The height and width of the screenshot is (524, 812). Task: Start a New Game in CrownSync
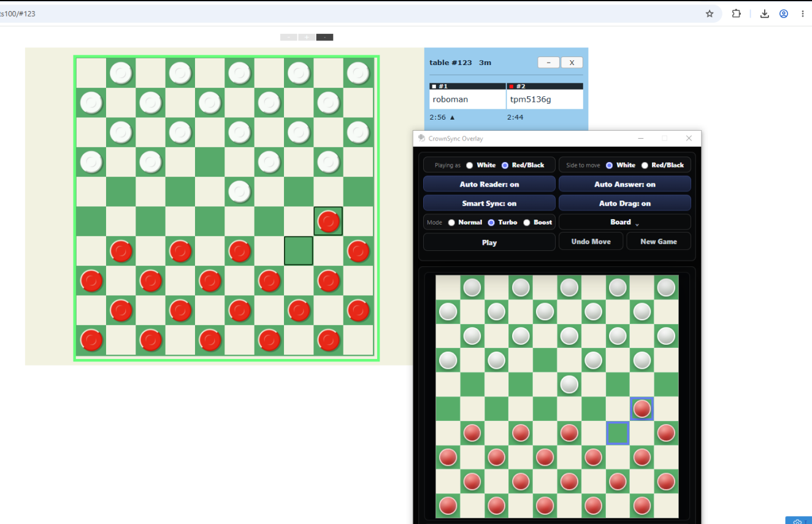pyautogui.click(x=659, y=241)
